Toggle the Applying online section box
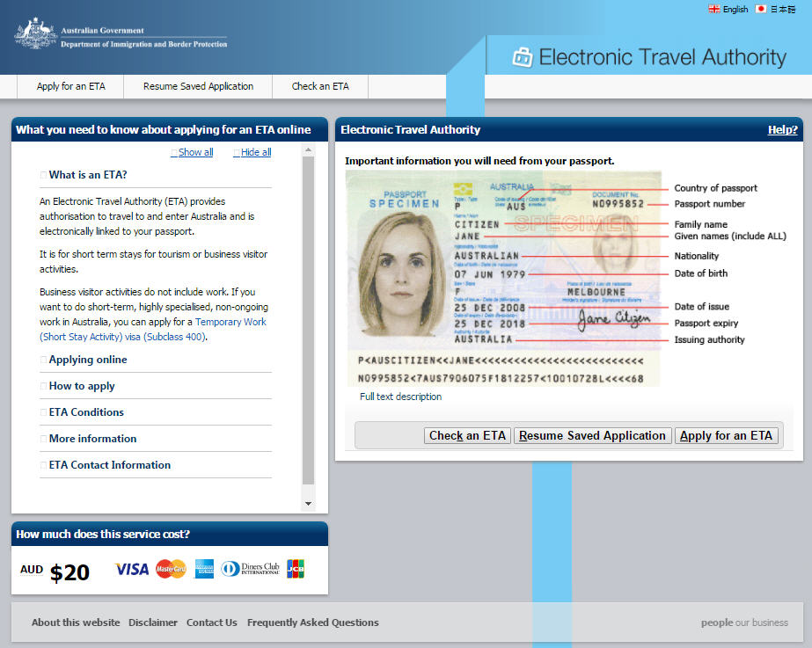The height and width of the screenshot is (648, 812). pyautogui.click(x=42, y=360)
